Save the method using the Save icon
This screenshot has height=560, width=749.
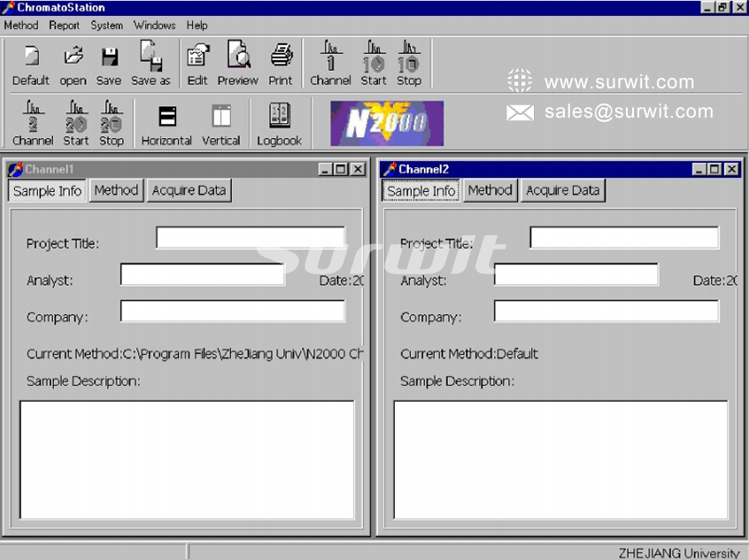[x=109, y=65]
